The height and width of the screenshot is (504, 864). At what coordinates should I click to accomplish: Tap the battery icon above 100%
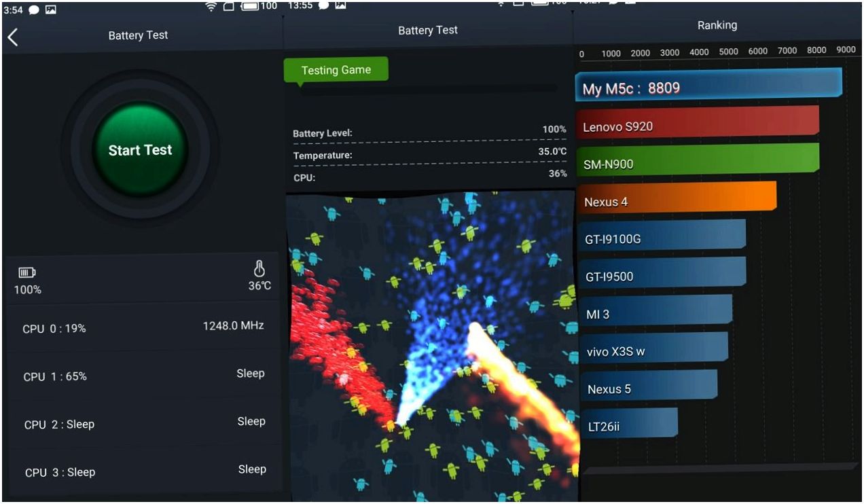coord(26,272)
